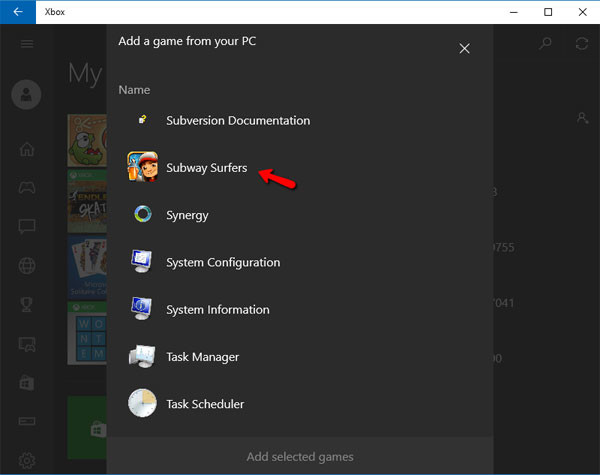Screen dimensions: 600x475
Task: Click Add selected games button
Action: pyautogui.click(x=300, y=457)
